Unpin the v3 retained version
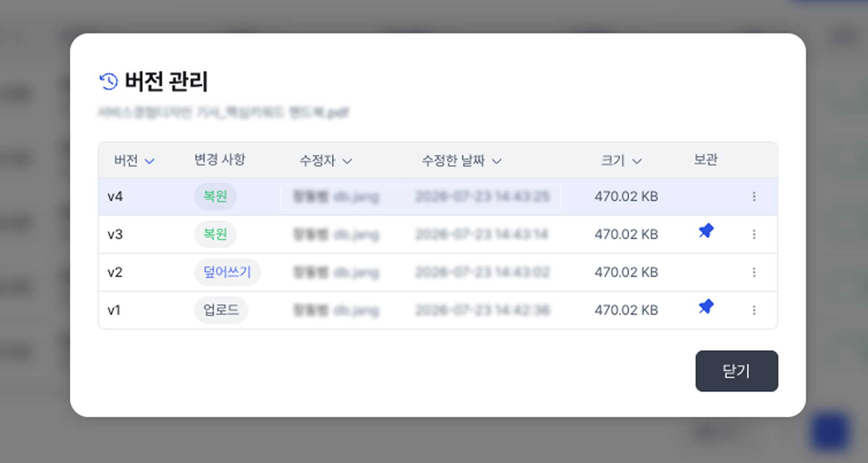The width and height of the screenshot is (868, 463). (x=706, y=231)
